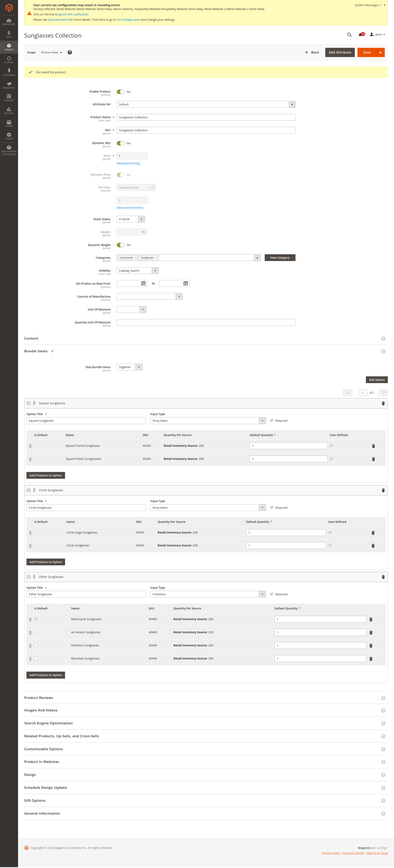Open the Marketing menu in sidebar
Image resolution: width=394 pixels, height=868 pixels.
(9, 85)
